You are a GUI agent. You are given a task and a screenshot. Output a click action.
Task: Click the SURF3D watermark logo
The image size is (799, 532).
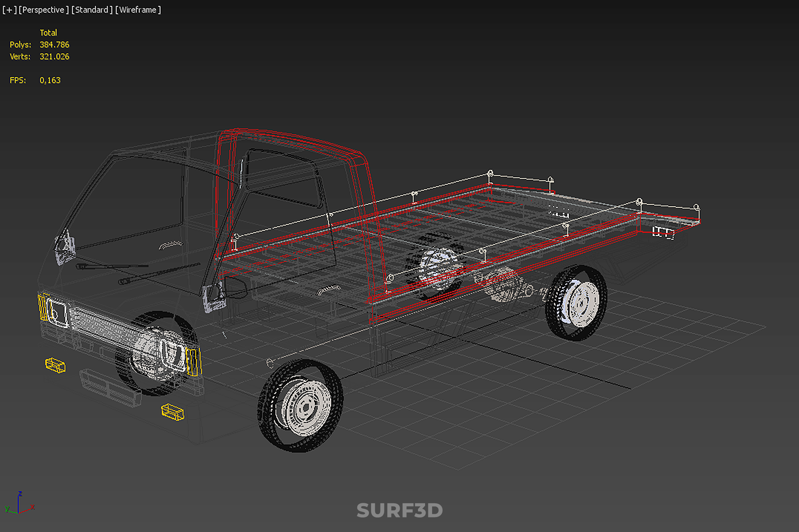(399, 510)
